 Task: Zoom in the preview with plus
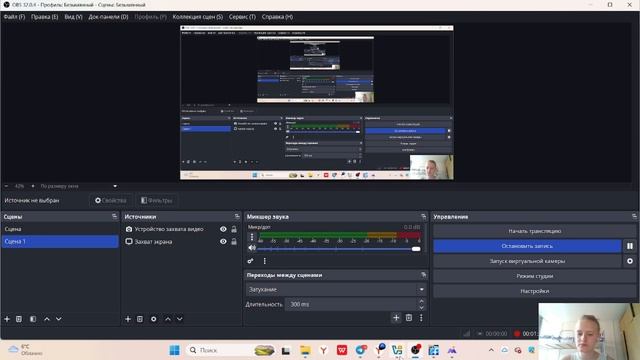tap(33, 186)
